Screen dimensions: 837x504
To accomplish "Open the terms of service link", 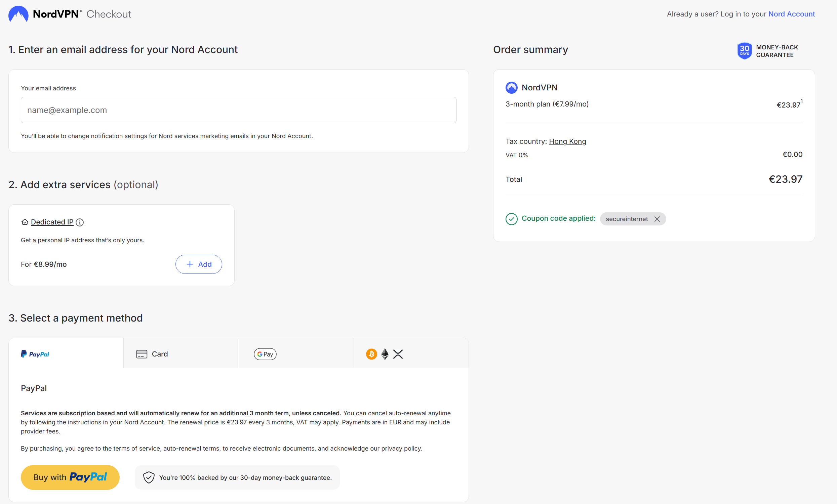I will 136,448.
